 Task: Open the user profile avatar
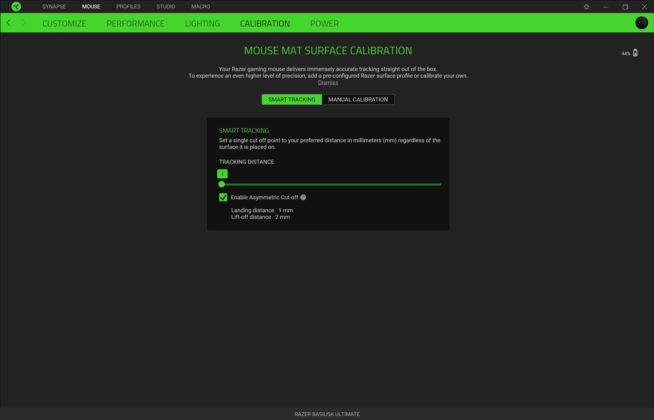pyautogui.click(x=641, y=23)
